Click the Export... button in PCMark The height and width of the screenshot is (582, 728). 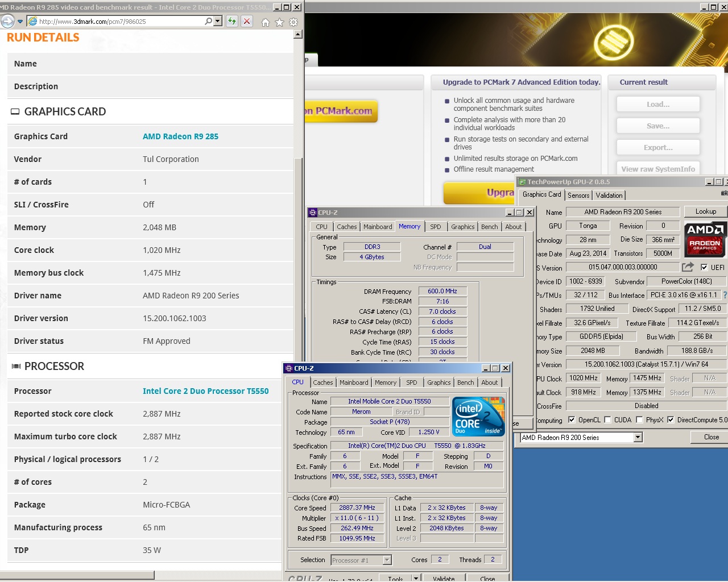point(658,148)
